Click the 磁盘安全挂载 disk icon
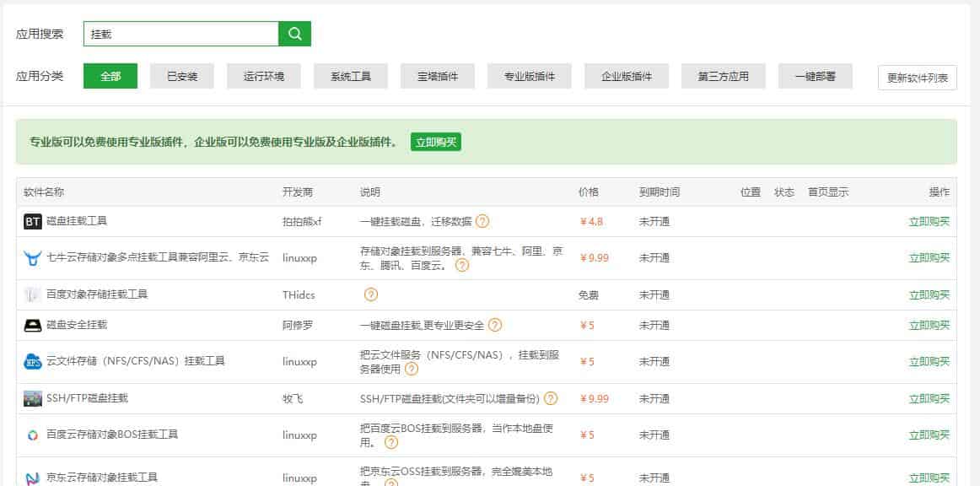Viewport: 980px width, 486px height. click(33, 326)
